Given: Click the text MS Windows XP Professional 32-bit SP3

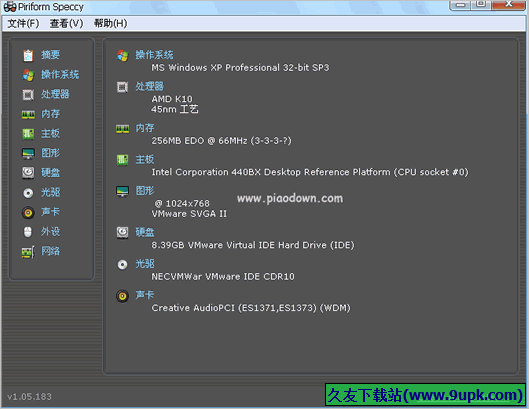Looking at the screenshot, I should [240, 68].
